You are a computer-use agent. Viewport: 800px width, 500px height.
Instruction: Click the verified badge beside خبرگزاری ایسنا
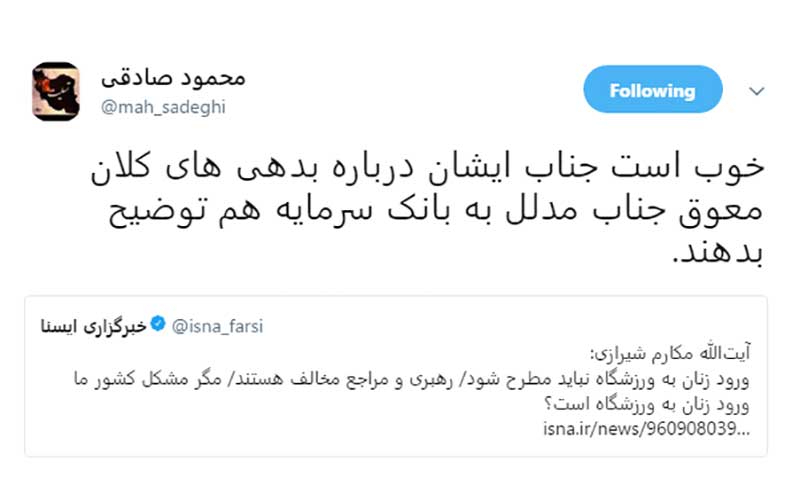[x=158, y=326]
